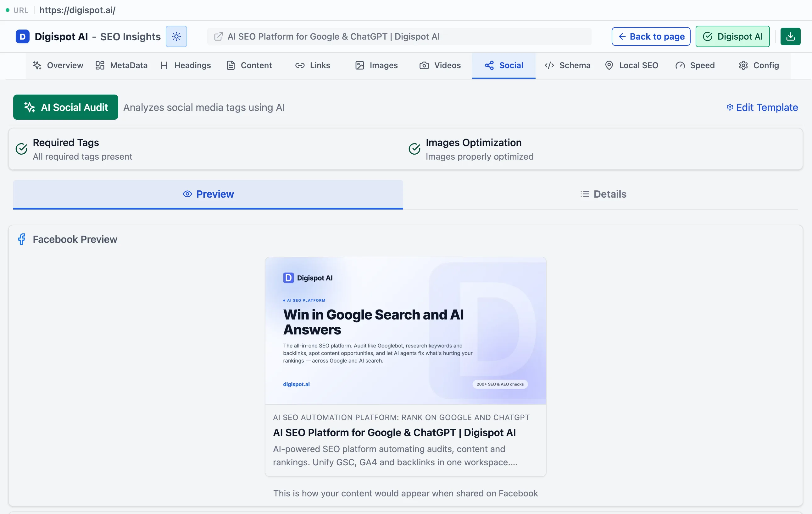The image size is (812, 514).
Task: Click the Edit Template link
Action: point(762,107)
